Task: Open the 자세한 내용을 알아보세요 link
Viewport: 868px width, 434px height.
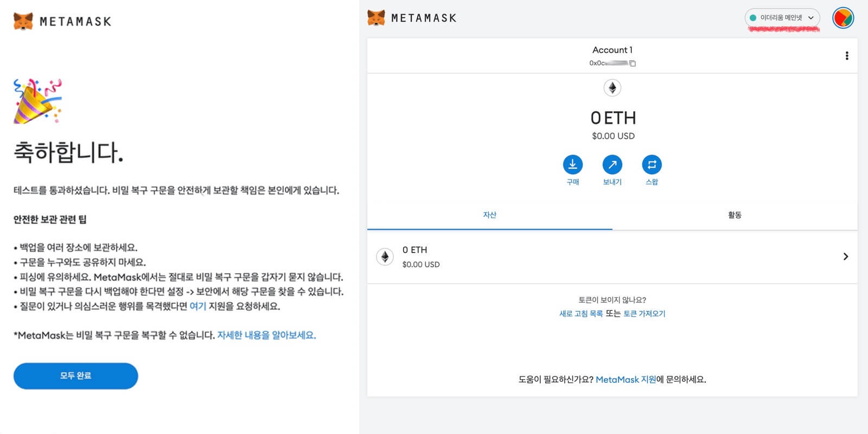Action: pyautogui.click(x=266, y=335)
